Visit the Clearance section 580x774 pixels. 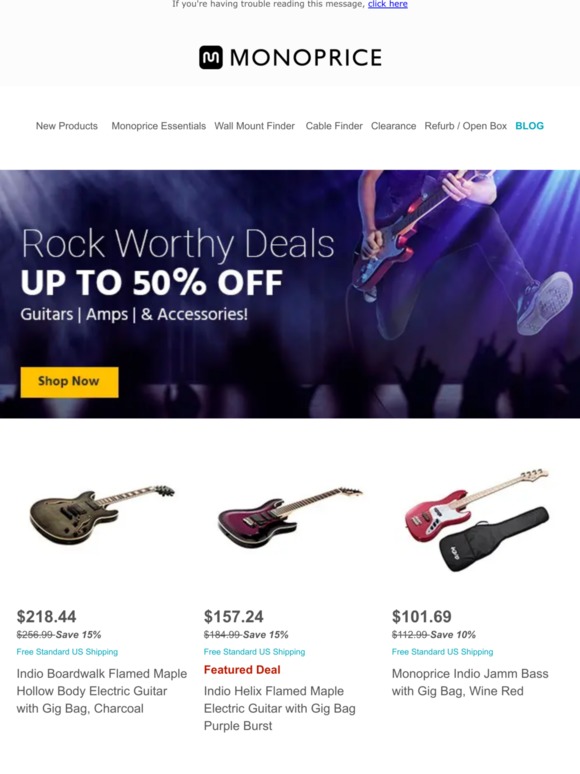393,126
